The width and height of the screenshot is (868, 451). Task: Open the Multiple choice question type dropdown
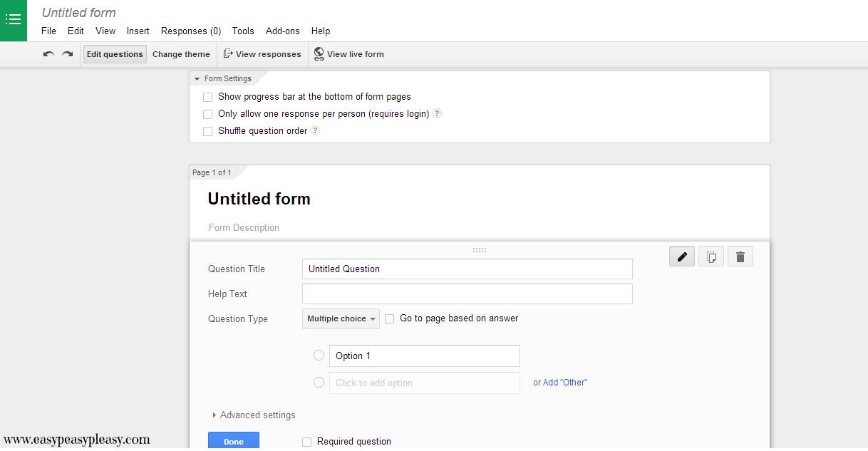click(x=341, y=318)
